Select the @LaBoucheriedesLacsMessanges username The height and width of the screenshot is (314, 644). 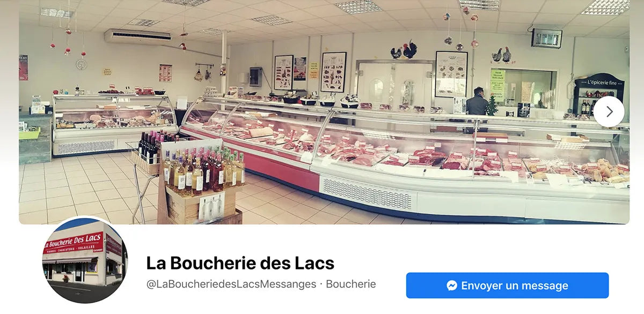231,284
